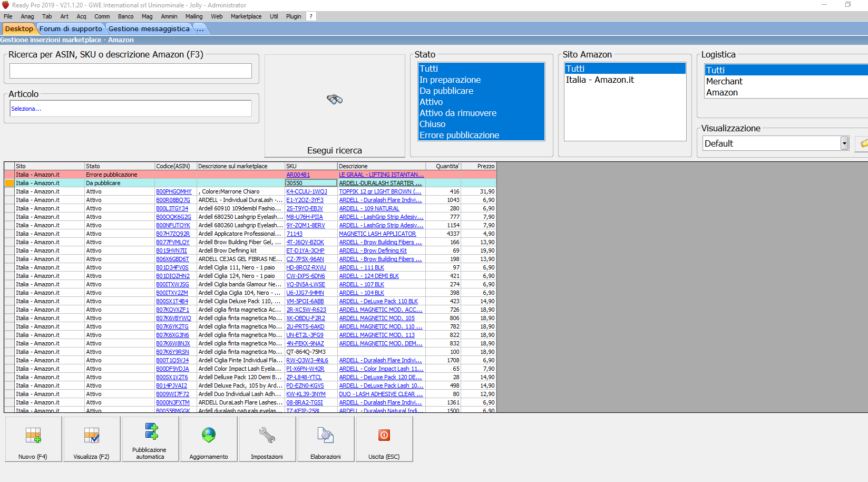This screenshot has height=482, width=868.
Task: Open the Mag menu
Action: tap(147, 16)
